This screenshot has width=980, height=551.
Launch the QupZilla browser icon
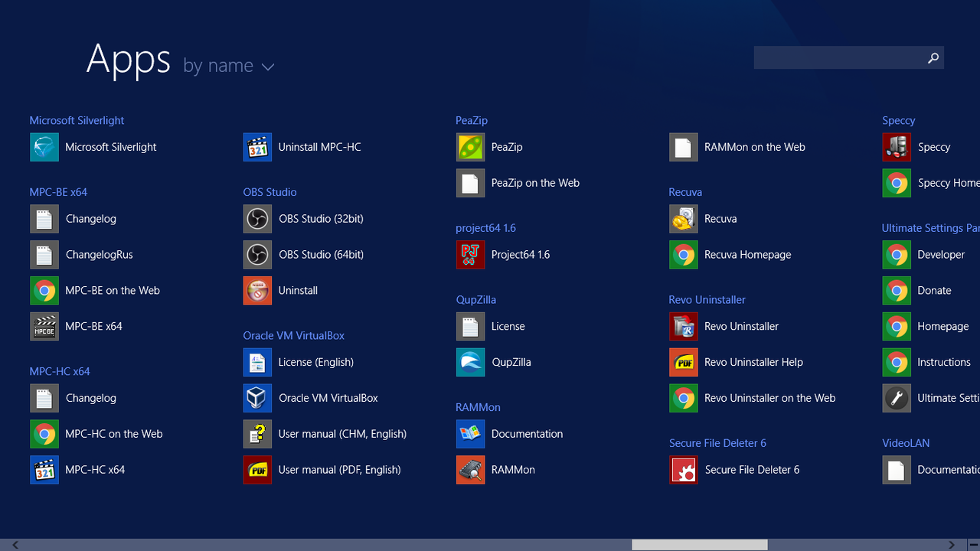pos(470,362)
